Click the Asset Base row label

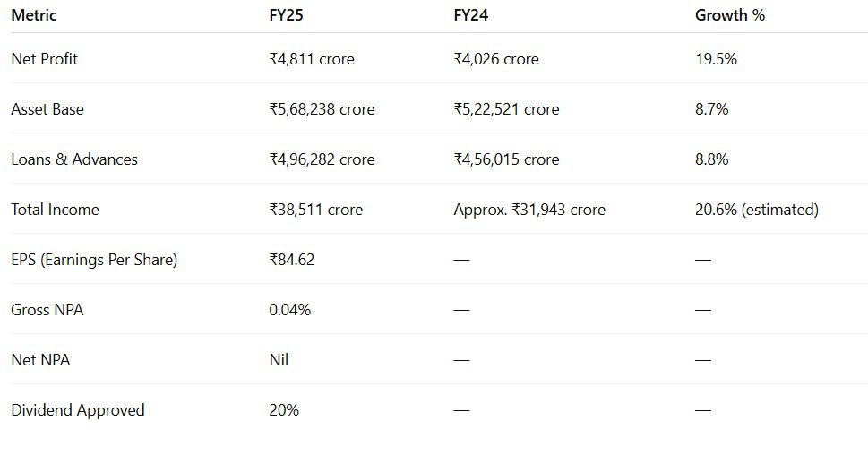click(x=47, y=109)
